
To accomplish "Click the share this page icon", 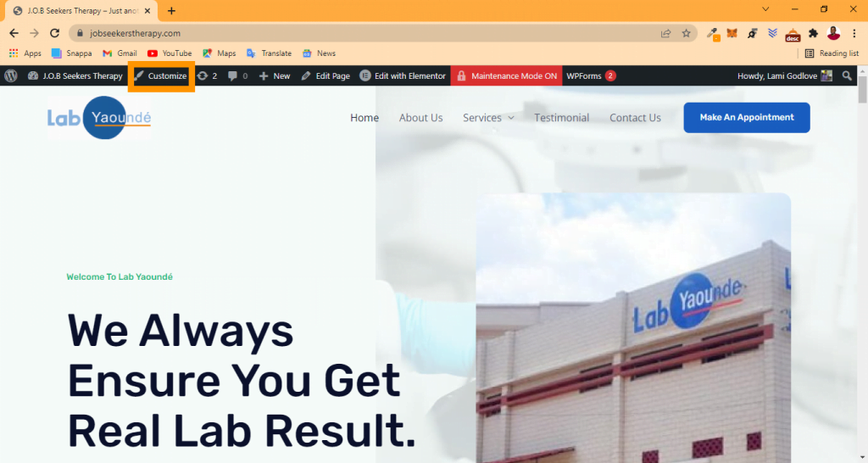I will [x=666, y=33].
